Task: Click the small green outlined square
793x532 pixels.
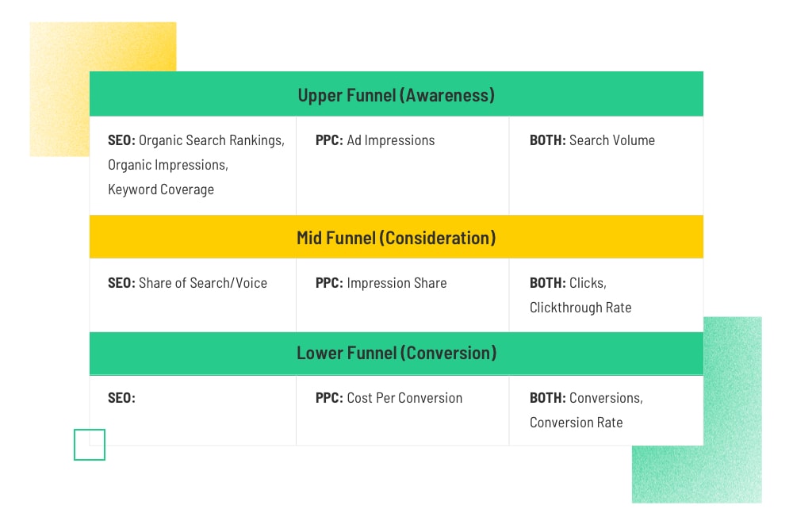Action: [x=89, y=445]
